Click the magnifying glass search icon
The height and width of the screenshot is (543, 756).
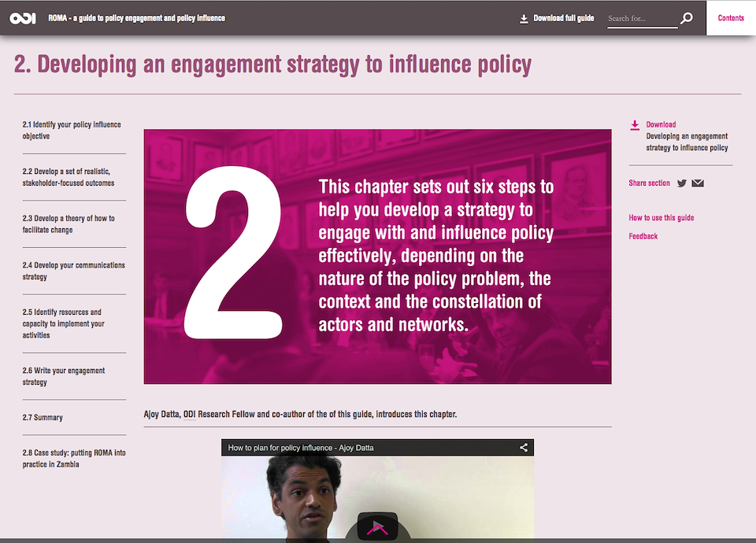pyautogui.click(x=687, y=18)
